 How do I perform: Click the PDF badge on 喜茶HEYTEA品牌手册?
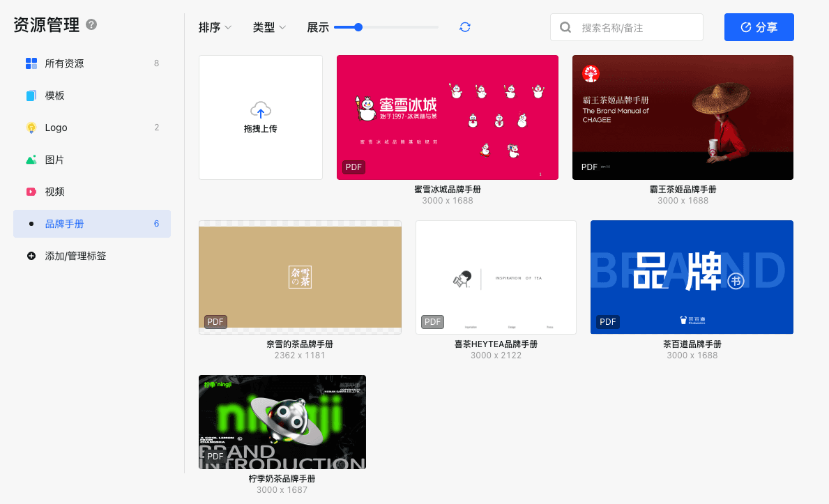tap(432, 321)
